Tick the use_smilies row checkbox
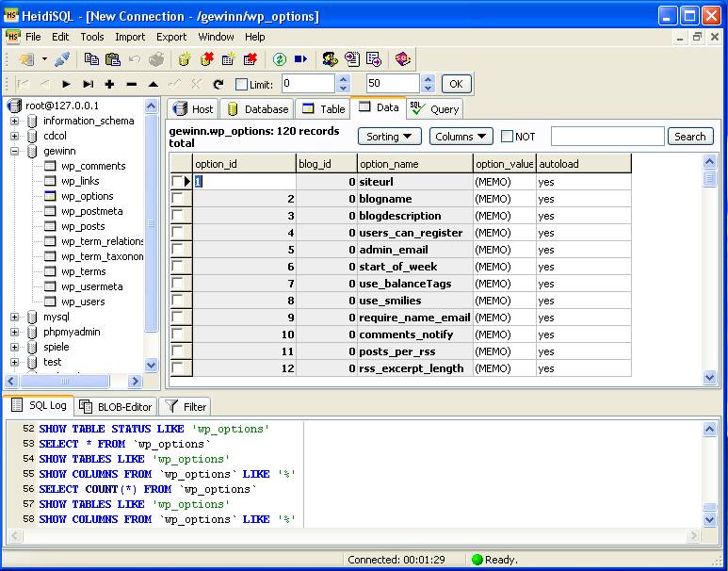This screenshot has height=571, width=728. (177, 301)
